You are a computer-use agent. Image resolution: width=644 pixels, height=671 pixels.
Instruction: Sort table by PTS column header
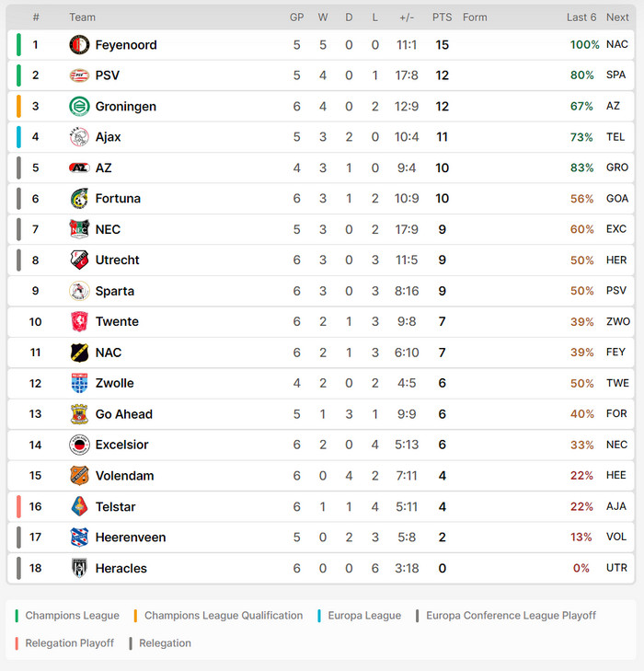(443, 17)
